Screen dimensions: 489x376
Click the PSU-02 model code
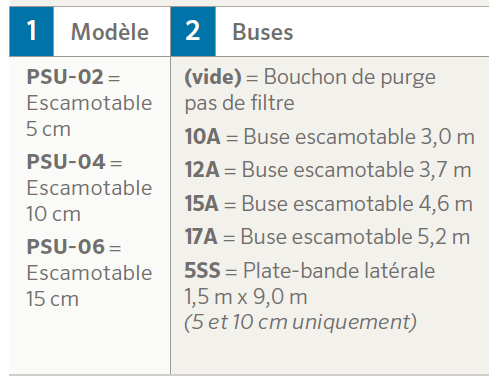(65, 77)
